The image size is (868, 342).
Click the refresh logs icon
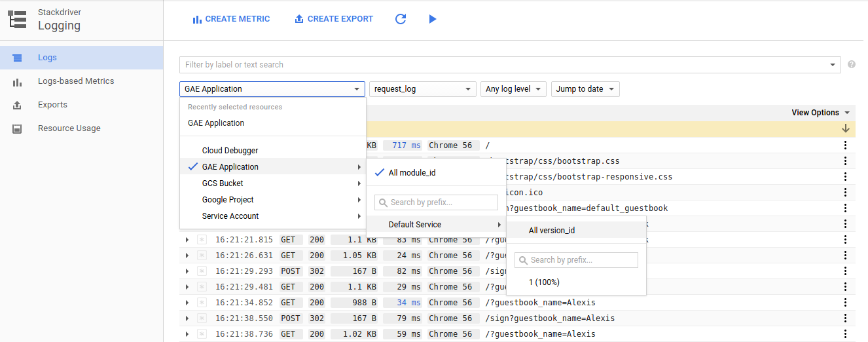click(401, 19)
